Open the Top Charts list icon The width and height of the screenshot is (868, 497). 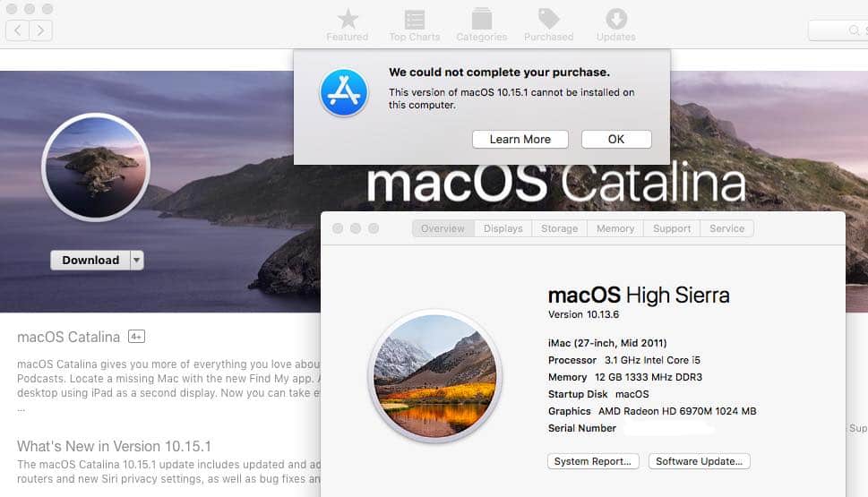[415, 20]
